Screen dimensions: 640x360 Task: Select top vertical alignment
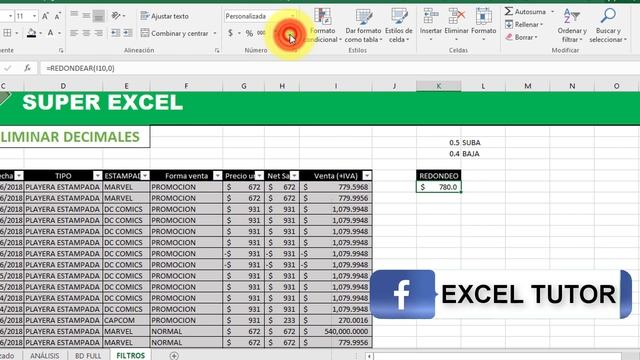[x=74, y=16]
